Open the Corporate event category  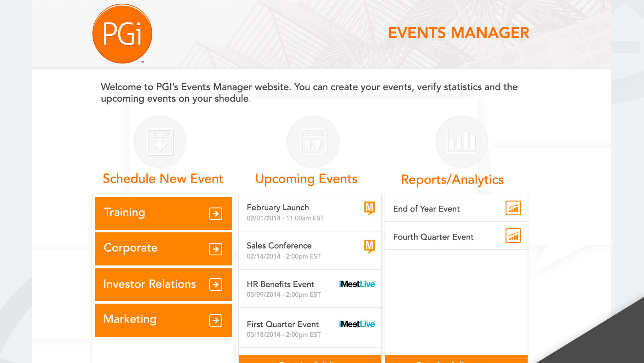click(x=163, y=249)
